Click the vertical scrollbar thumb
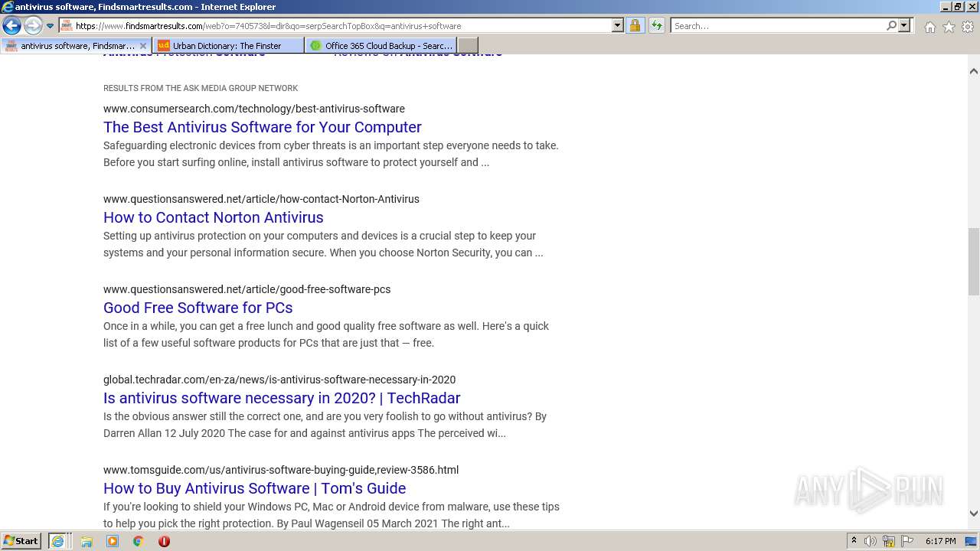This screenshot has height=551, width=980. 974,261
